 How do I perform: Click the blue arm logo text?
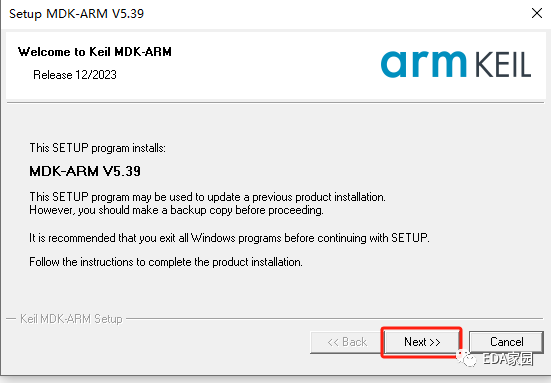[x=423, y=64]
